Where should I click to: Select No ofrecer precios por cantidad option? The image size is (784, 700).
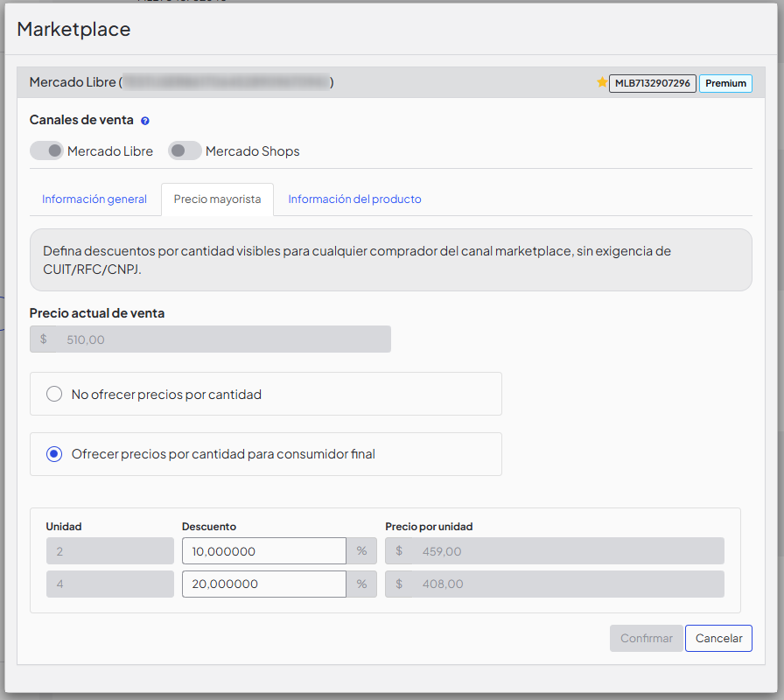point(54,394)
